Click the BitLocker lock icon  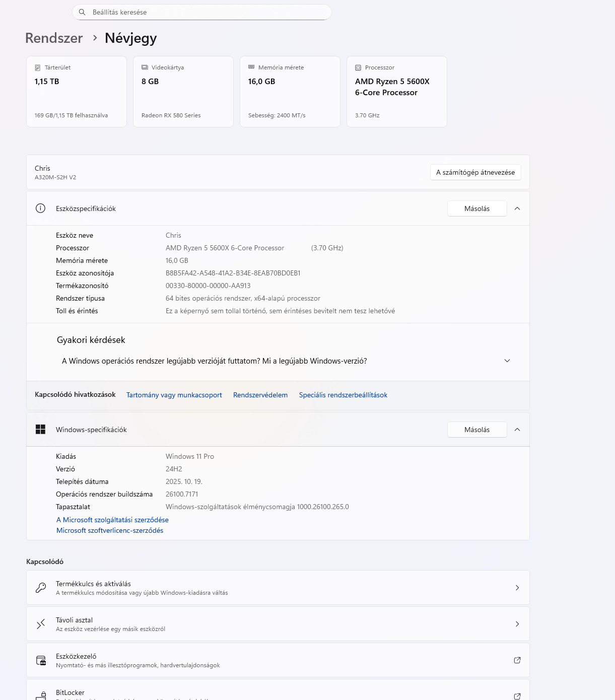(x=41, y=695)
